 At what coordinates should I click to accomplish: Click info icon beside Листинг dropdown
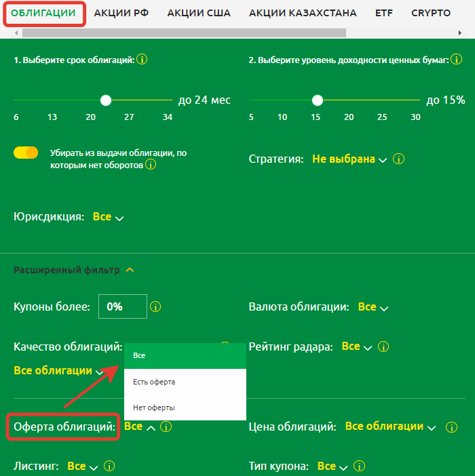[x=109, y=467]
